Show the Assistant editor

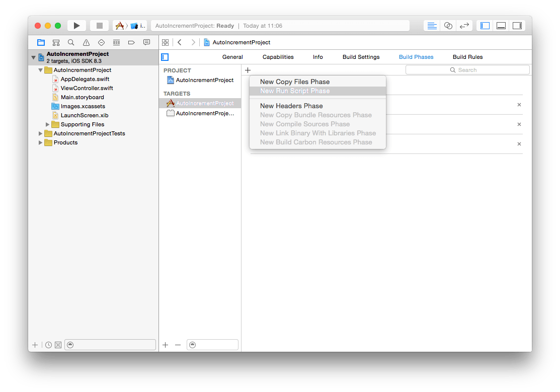[448, 26]
